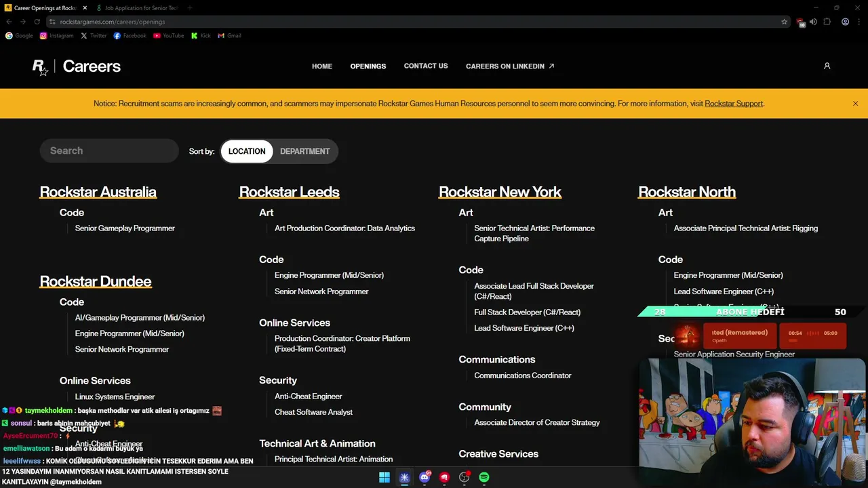This screenshot has height=488, width=868.
Task: Open the Facebook bookmark
Action: (130, 36)
